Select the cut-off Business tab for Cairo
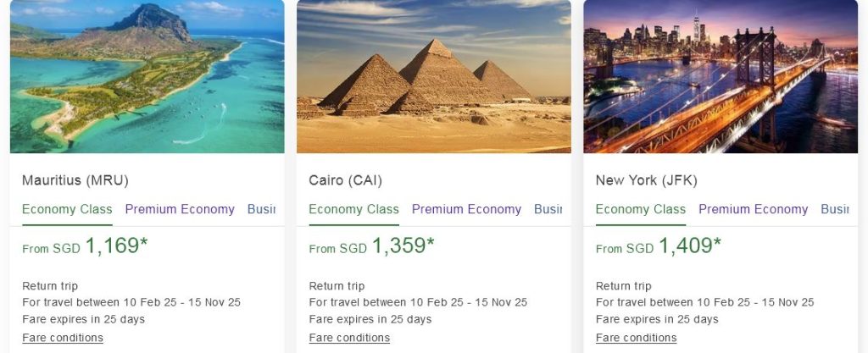The width and height of the screenshot is (868, 353). 548,209
